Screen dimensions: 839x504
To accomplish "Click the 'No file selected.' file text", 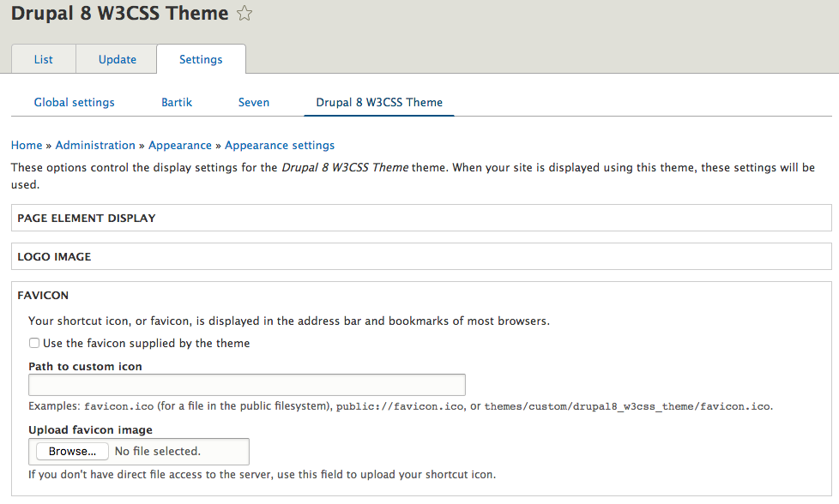I will pyautogui.click(x=157, y=451).
